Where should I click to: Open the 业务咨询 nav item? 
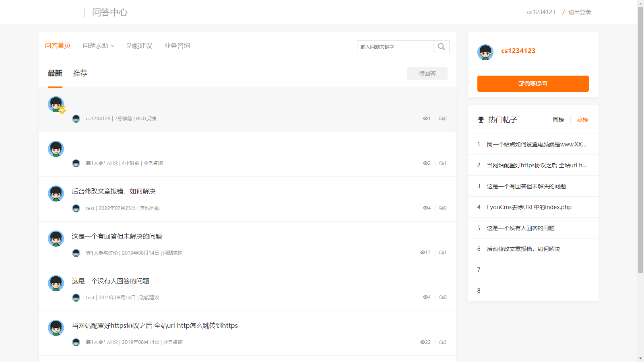tap(177, 46)
